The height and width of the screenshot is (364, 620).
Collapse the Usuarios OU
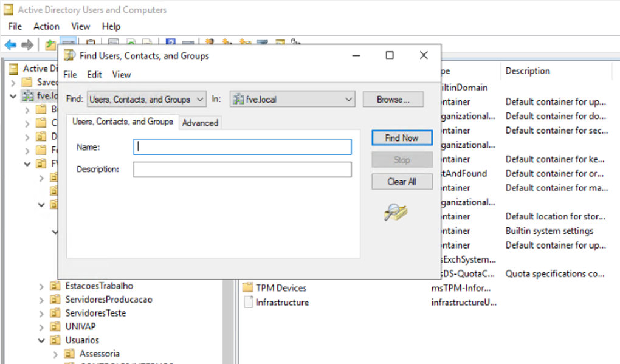tap(41, 340)
